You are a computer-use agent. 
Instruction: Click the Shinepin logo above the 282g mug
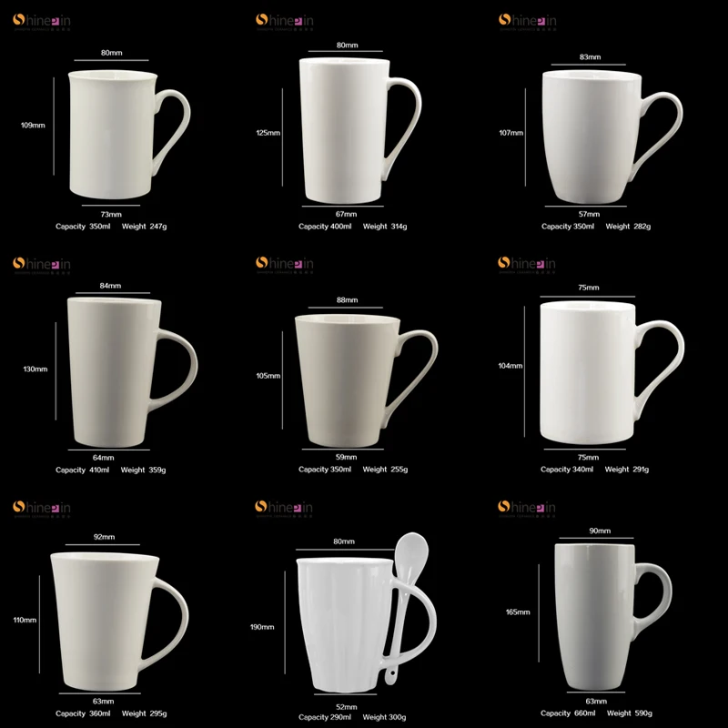tap(528, 22)
